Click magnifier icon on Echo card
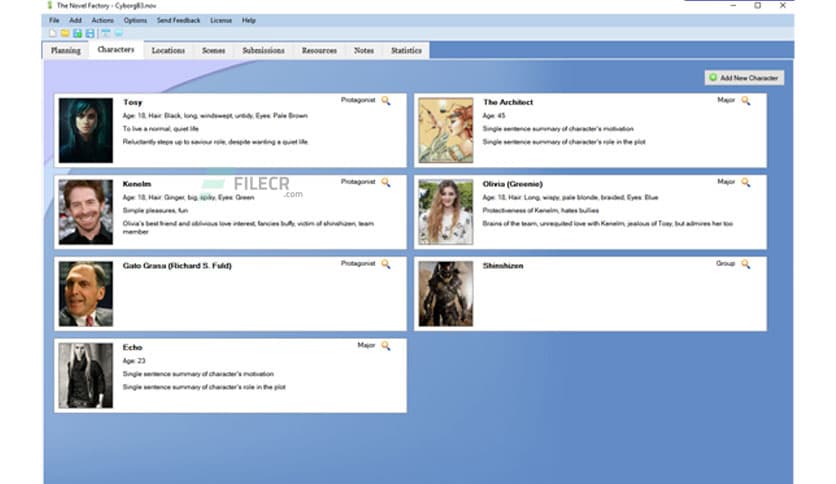This screenshot has width=836, height=484. coord(386,345)
